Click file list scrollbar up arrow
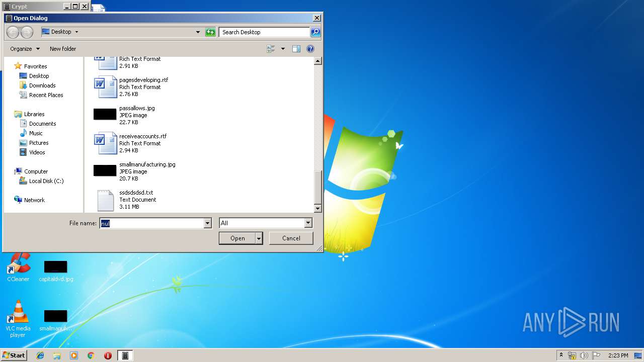The image size is (644, 362). point(317,61)
